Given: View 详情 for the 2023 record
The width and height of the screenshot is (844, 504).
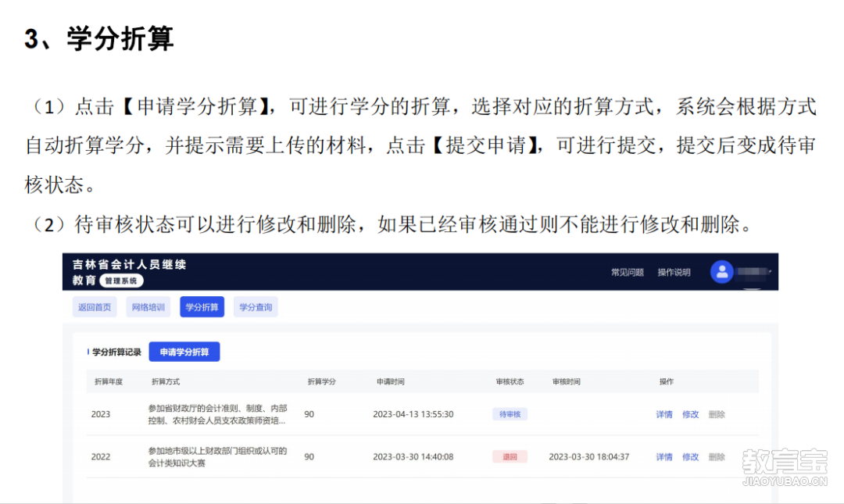Looking at the screenshot, I should [664, 414].
